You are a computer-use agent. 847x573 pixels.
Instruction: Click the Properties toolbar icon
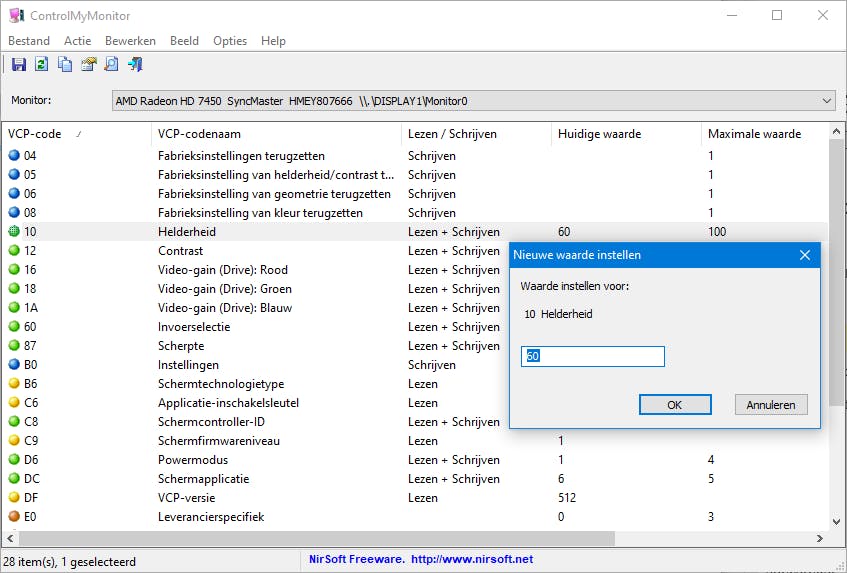88,65
